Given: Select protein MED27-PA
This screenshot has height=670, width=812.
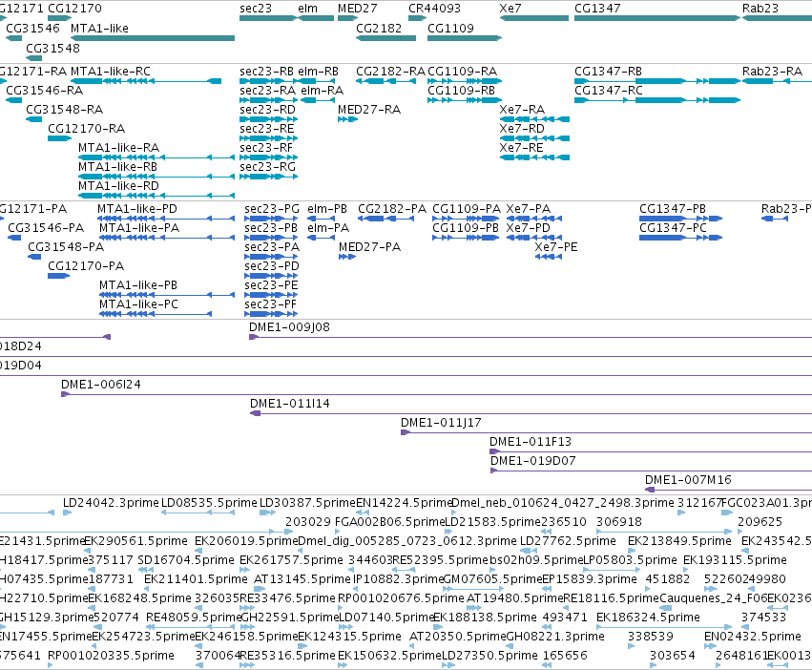Looking at the screenshot, I should [x=347, y=257].
